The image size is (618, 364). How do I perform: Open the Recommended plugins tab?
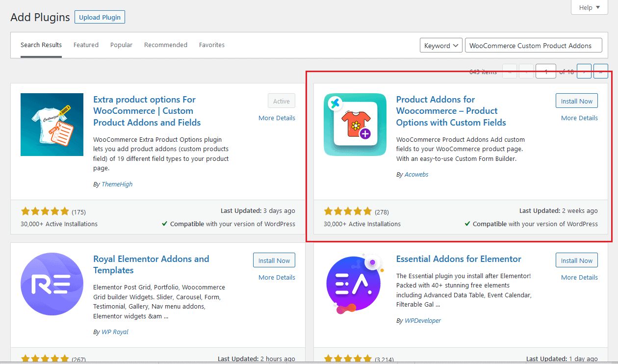coord(166,45)
